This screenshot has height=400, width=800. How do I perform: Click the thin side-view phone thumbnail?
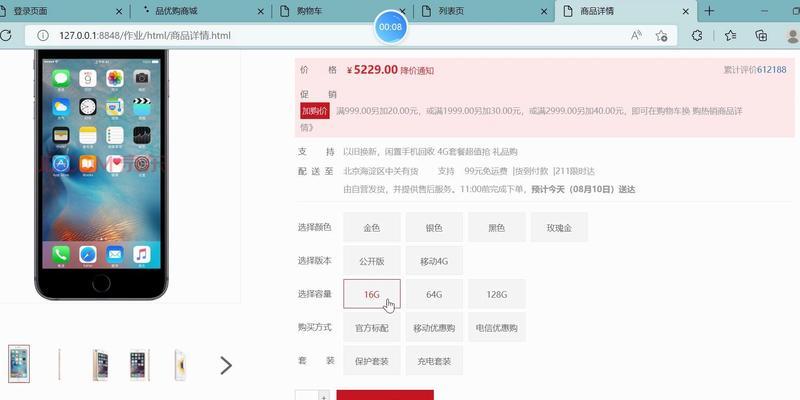coord(59,364)
